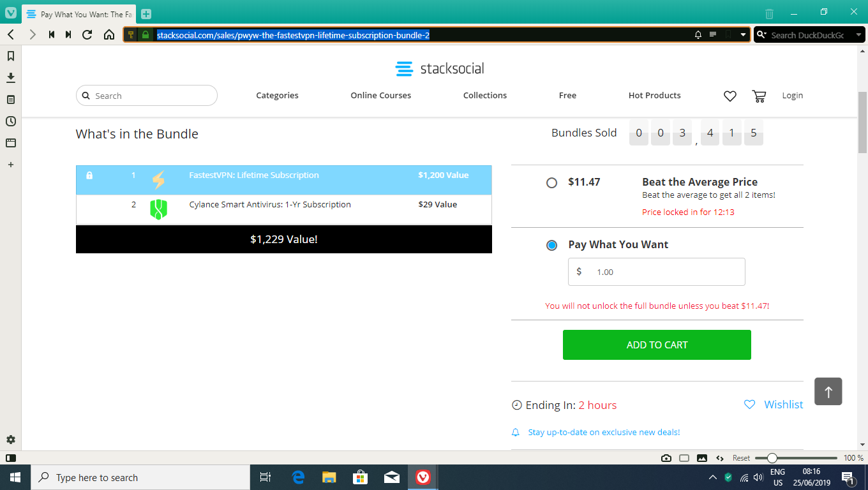Select the Pay What You Want option

[x=552, y=245]
